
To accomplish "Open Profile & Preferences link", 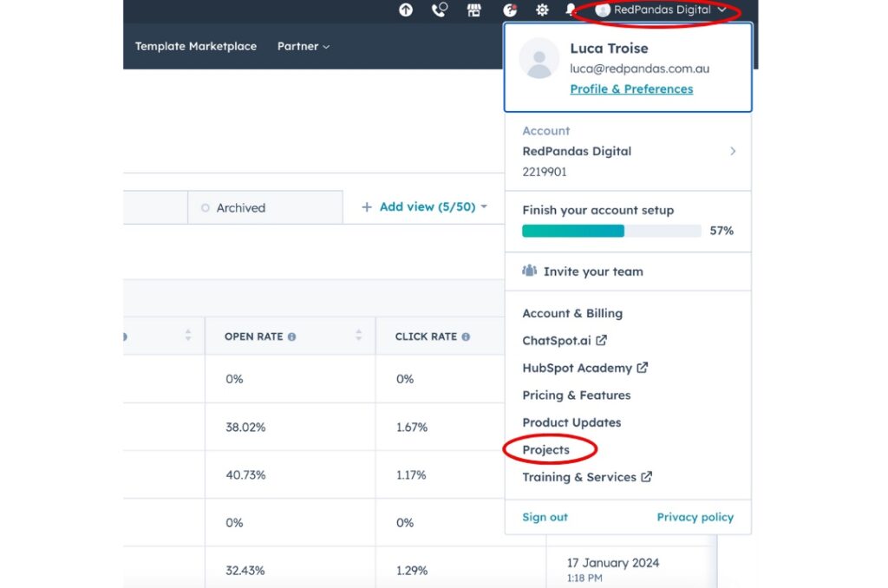I will [631, 88].
